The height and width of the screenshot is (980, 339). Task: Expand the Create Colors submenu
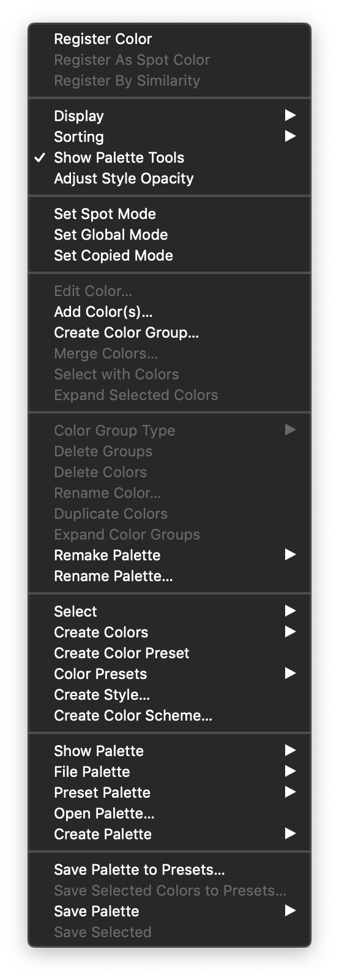[x=169, y=633]
